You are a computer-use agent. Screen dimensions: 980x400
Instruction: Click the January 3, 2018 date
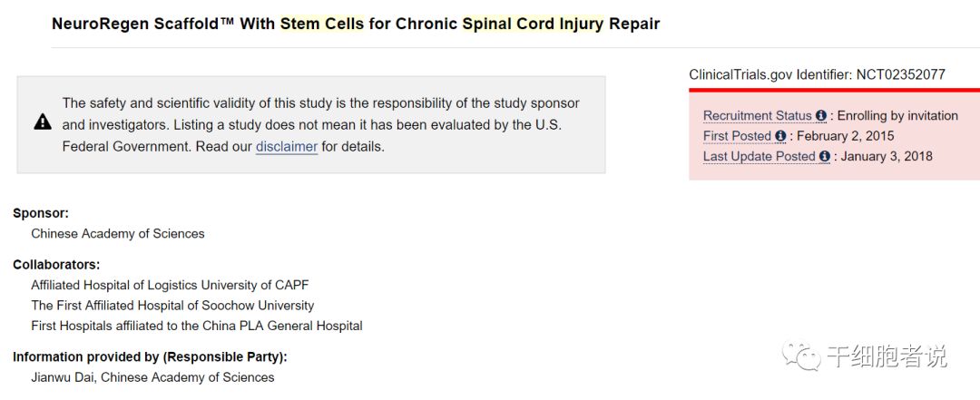coord(887,156)
